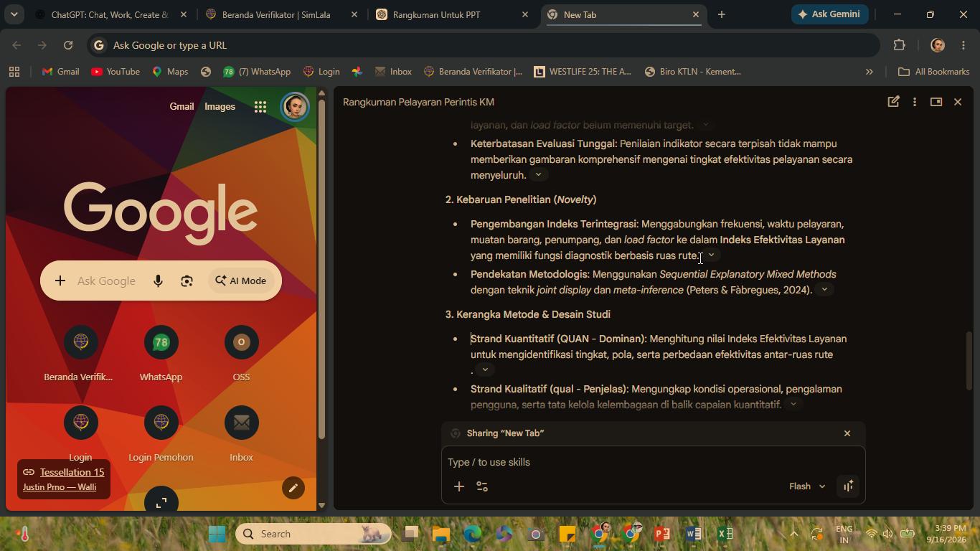Click the Type / to use skills field
The image size is (980, 551).
coord(653,462)
